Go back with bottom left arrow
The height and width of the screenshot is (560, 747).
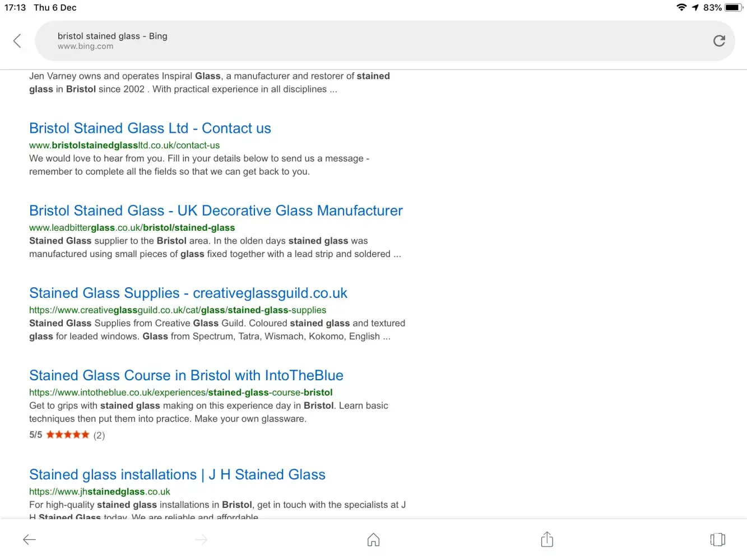(29, 539)
